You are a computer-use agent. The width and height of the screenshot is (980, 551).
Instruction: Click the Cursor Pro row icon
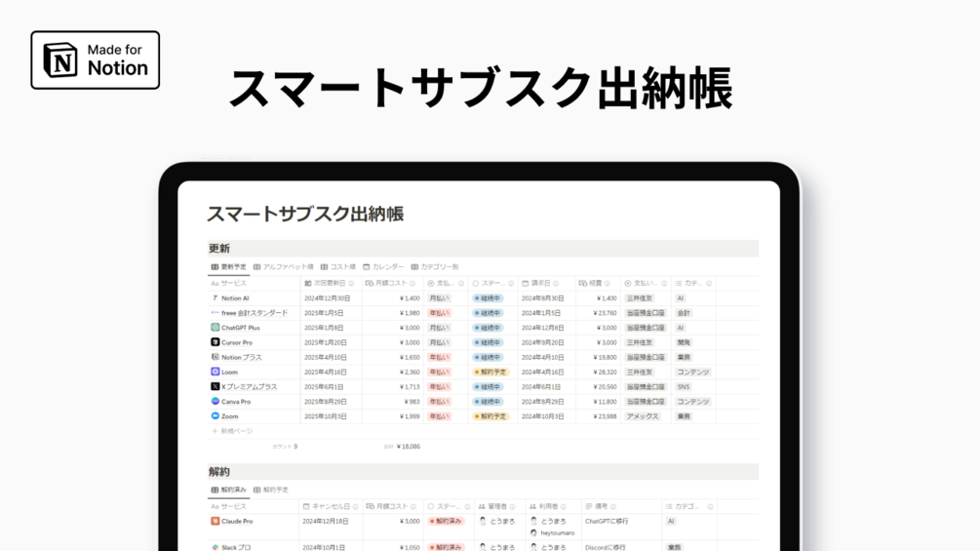[215, 342]
